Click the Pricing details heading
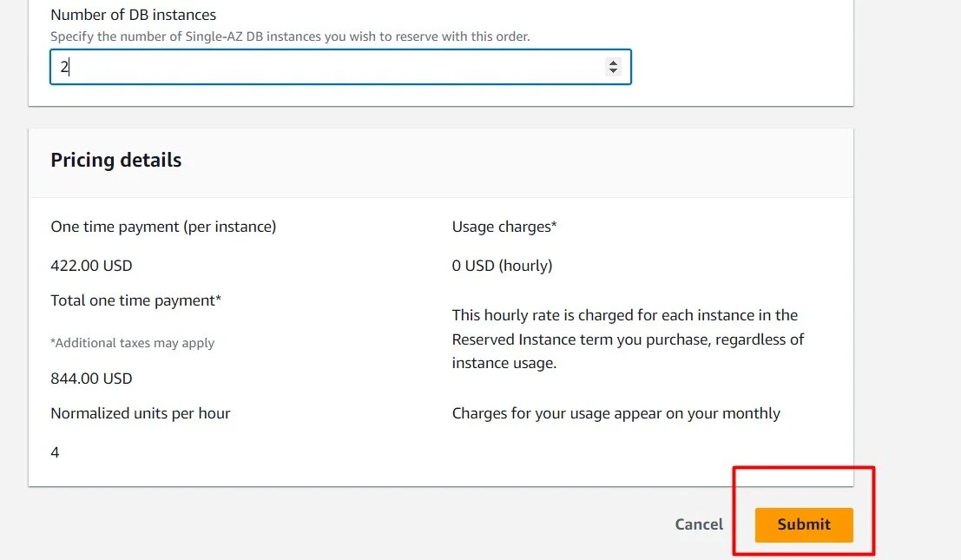961x560 pixels. 115,160
